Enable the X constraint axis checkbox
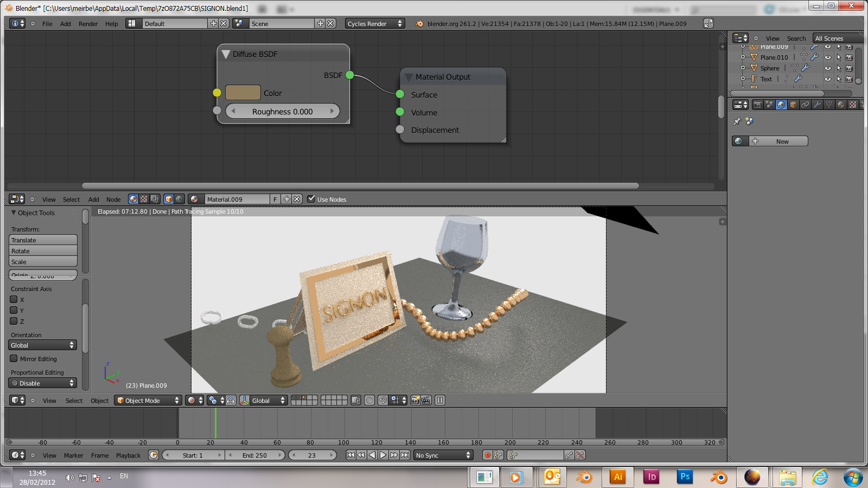 [14, 299]
